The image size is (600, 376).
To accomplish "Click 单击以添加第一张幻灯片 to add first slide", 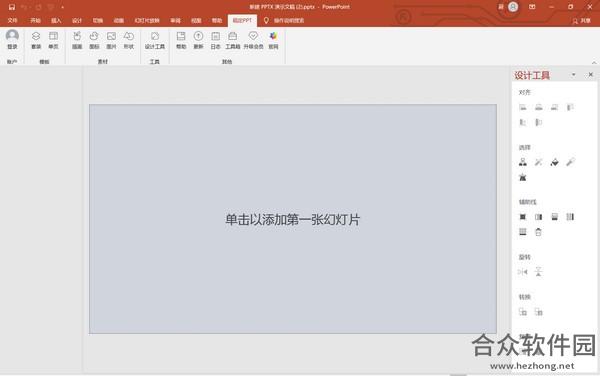I will (293, 220).
